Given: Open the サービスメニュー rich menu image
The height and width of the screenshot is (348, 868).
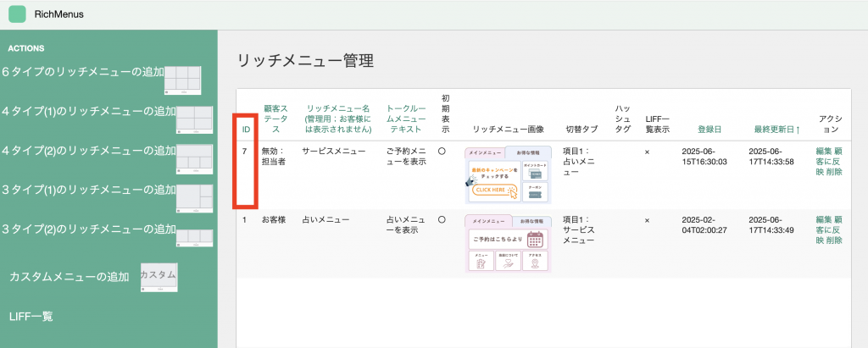Looking at the screenshot, I should point(509,174).
